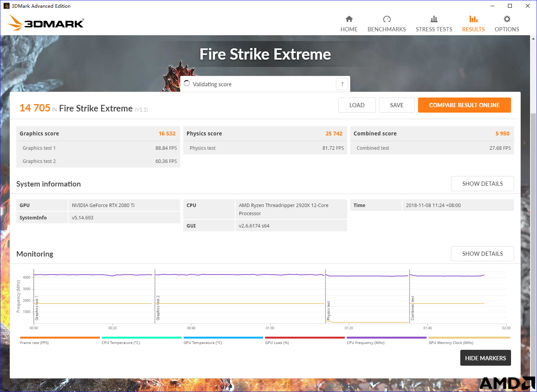Click the Physics test chart marker
The width and height of the screenshot is (537, 392).
coord(329,311)
